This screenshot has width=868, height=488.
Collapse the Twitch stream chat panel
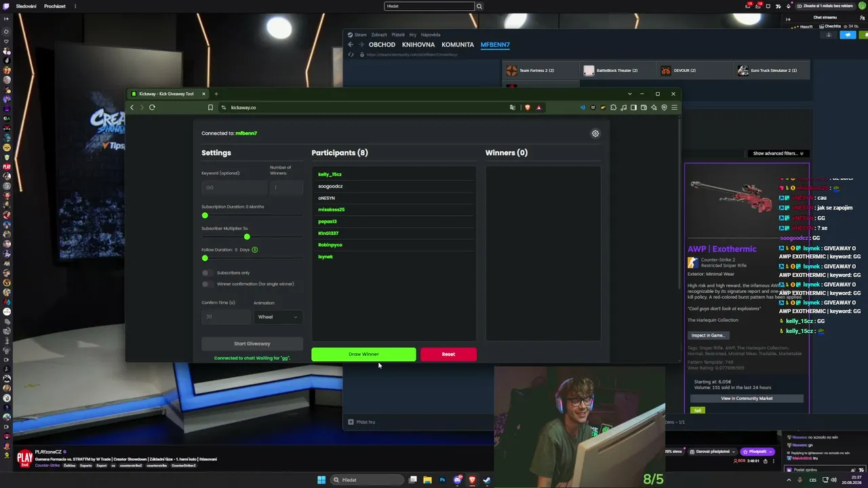point(788,19)
